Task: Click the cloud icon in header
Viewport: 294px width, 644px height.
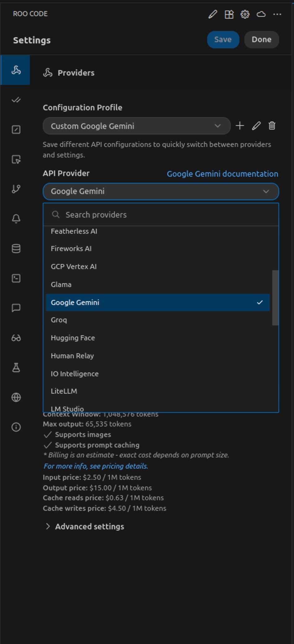Action: coord(261,14)
